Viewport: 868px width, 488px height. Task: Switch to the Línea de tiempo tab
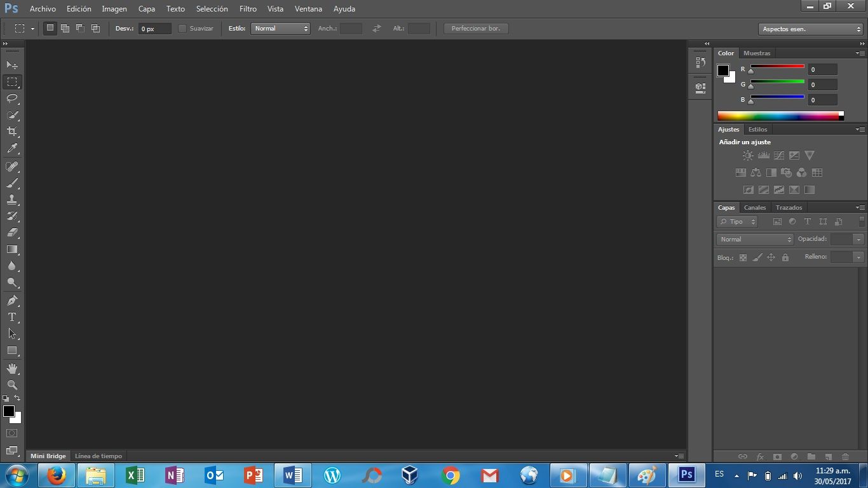(x=98, y=456)
